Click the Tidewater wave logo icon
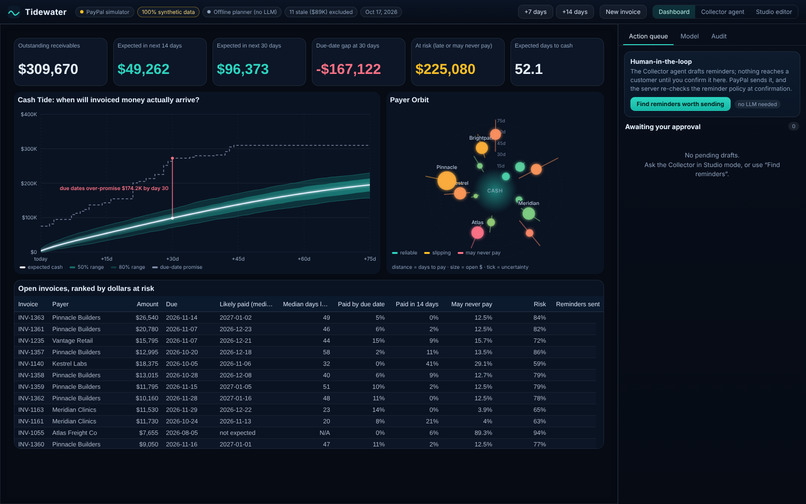 (x=14, y=12)
